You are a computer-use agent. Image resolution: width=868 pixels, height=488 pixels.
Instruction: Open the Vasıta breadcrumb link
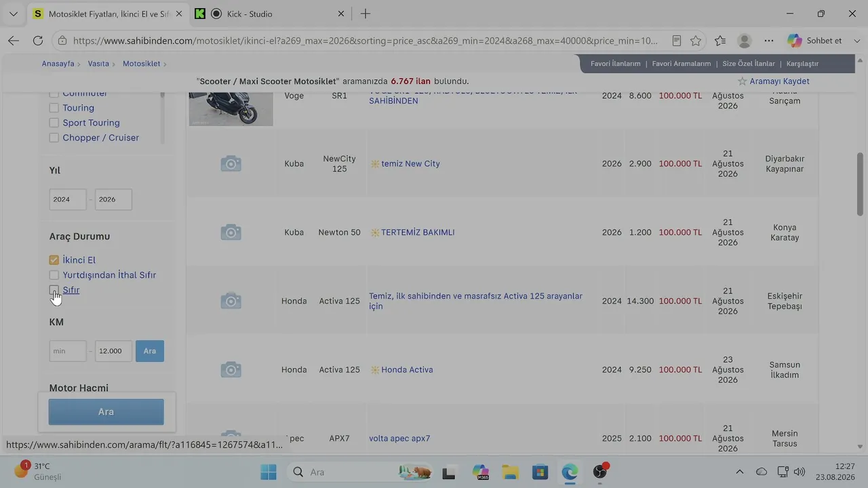[98, 64]
